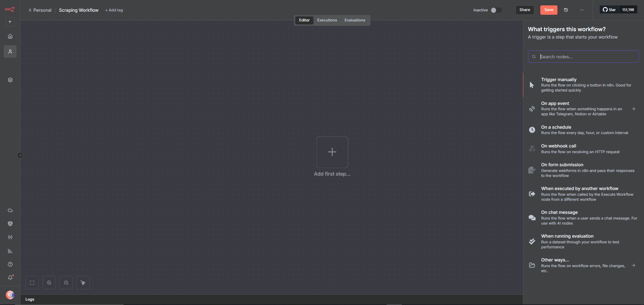Click the satellite icon for On app event
This screenshot has width=644, height=305.
pyautogui.click(x=532, y=109)
